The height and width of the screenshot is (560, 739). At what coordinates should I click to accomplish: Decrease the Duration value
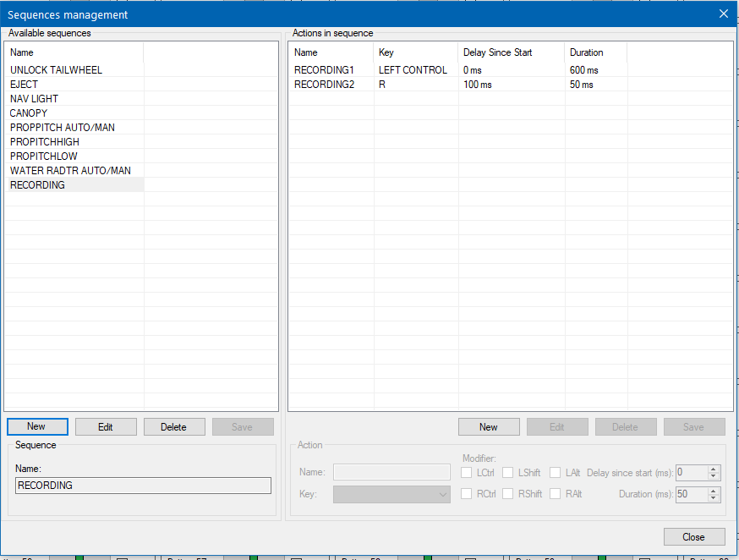(714, 498)
